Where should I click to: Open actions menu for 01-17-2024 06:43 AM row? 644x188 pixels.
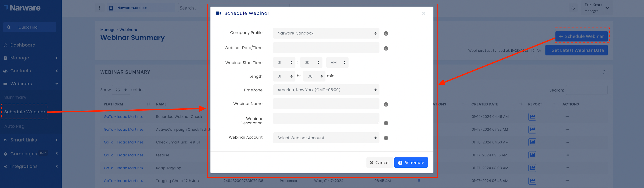click(567, 181)
